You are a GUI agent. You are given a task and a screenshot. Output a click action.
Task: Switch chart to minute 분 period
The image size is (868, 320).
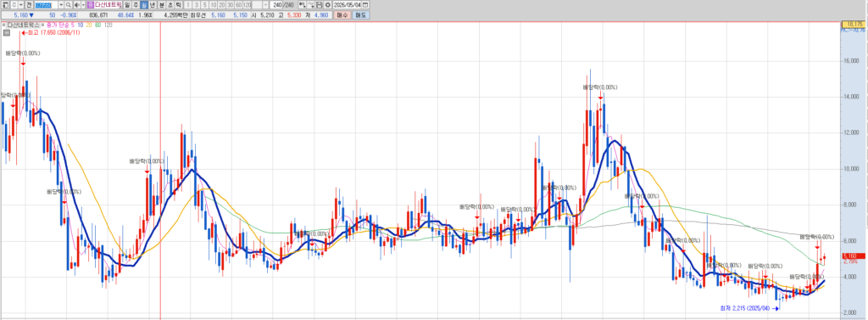pos(161,5)
